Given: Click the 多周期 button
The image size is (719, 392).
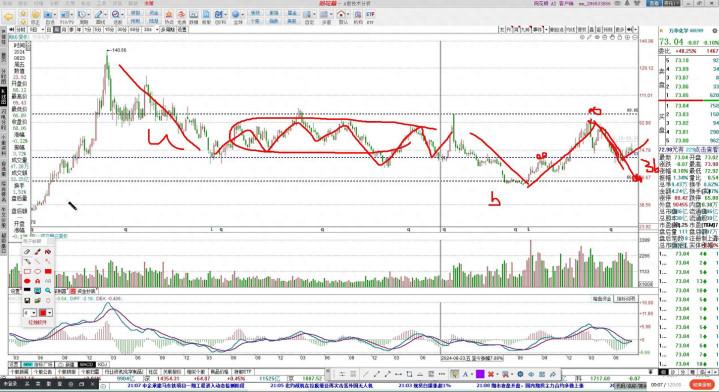Looking at the screenshot, I should (x=167, y=29).
